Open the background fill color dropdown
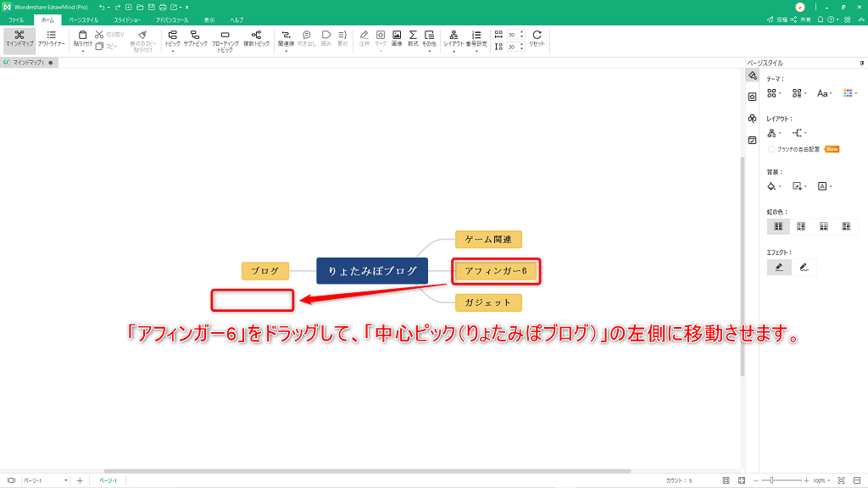Image resolution: width=868 pixels, height=488 pixels. (774, 186)
